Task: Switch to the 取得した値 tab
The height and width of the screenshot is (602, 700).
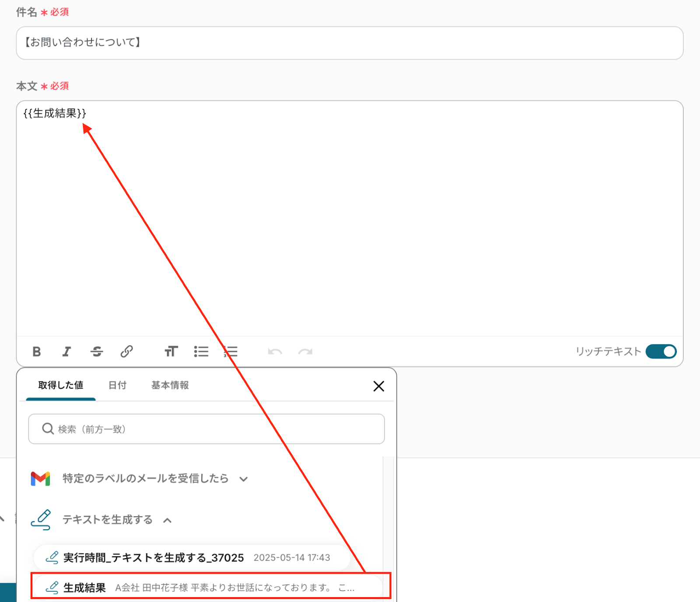Action: pos(61,385)
